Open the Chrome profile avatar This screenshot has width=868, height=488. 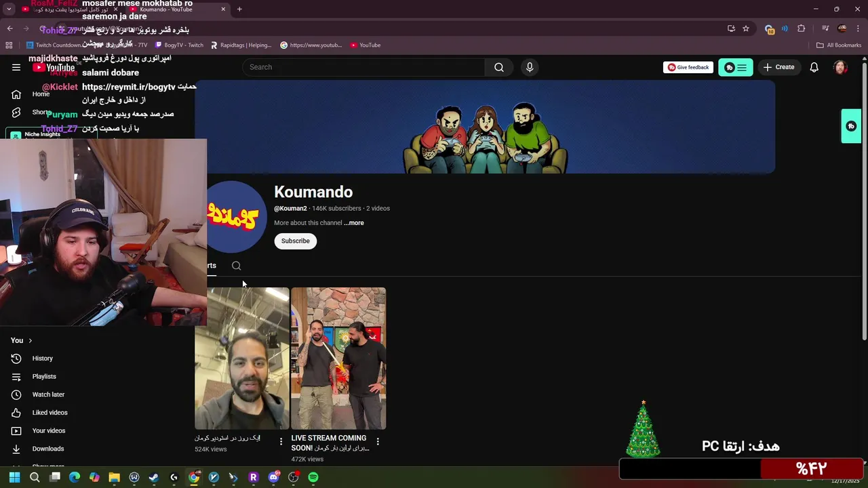tap(842, 28)
